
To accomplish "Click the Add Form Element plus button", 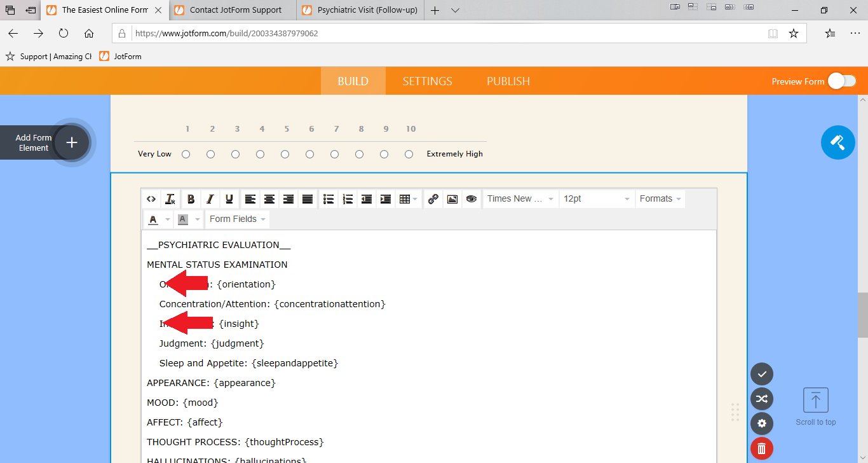I will (72, 142).
